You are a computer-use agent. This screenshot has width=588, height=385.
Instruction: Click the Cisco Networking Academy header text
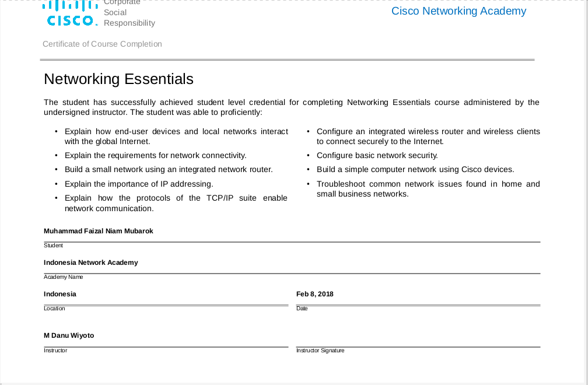(459, 11)
